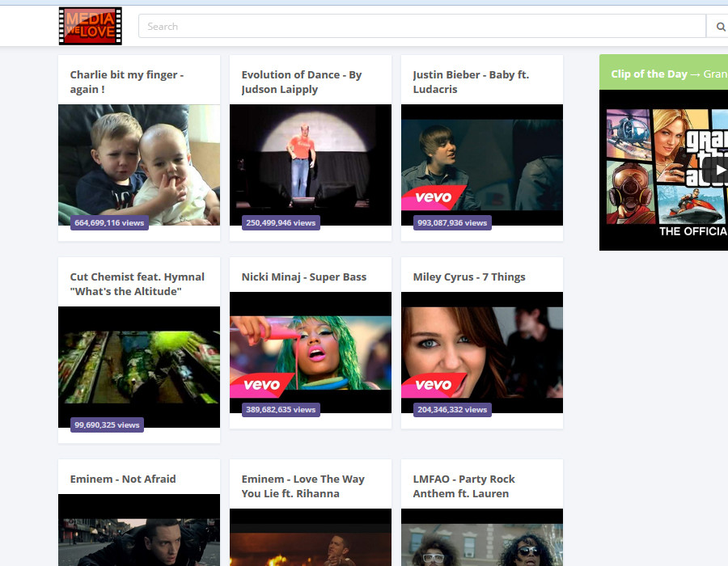Click vevo logo on Nicki Minaj video
Image resolution: width=728 pixels, height=566 pixels.
tap(261, 385)
